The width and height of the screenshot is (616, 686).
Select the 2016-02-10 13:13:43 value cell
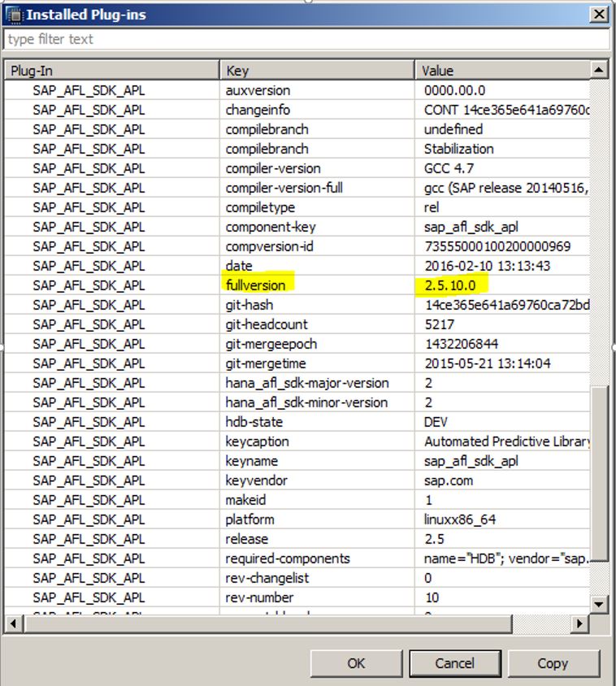point(502,266)
